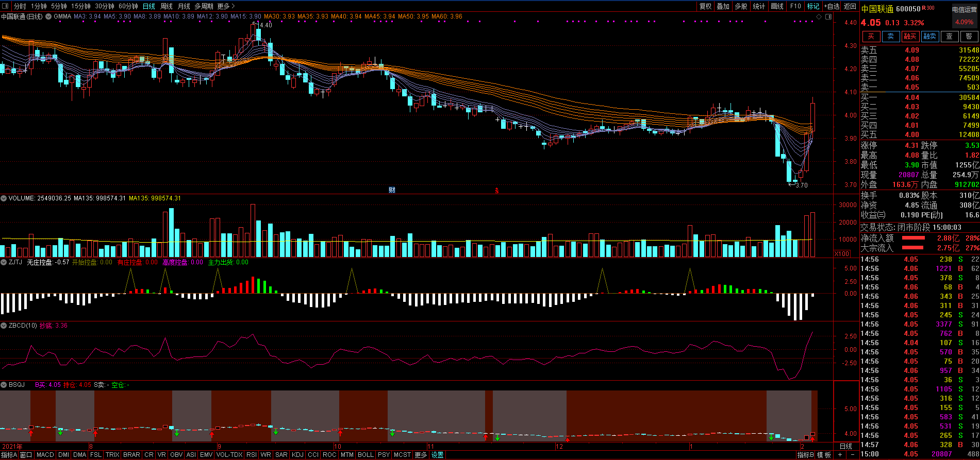Activate the 画线 drawing tool
This screenshot has width=980, height=460.
pyautogui.click(x=777, y=6)
